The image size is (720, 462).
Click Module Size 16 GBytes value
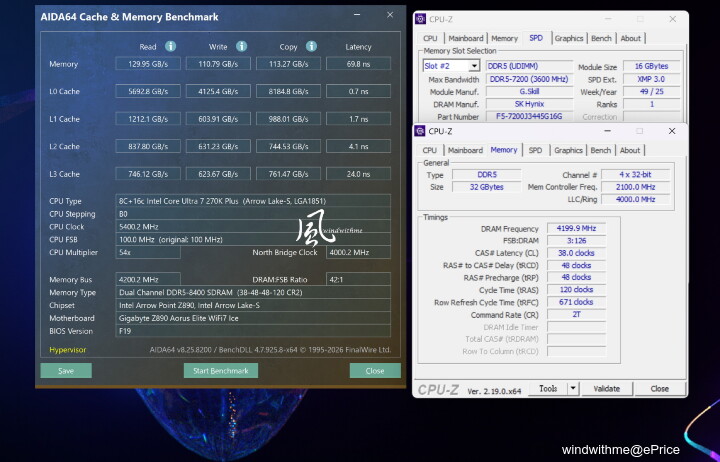[x=651, y=66]
